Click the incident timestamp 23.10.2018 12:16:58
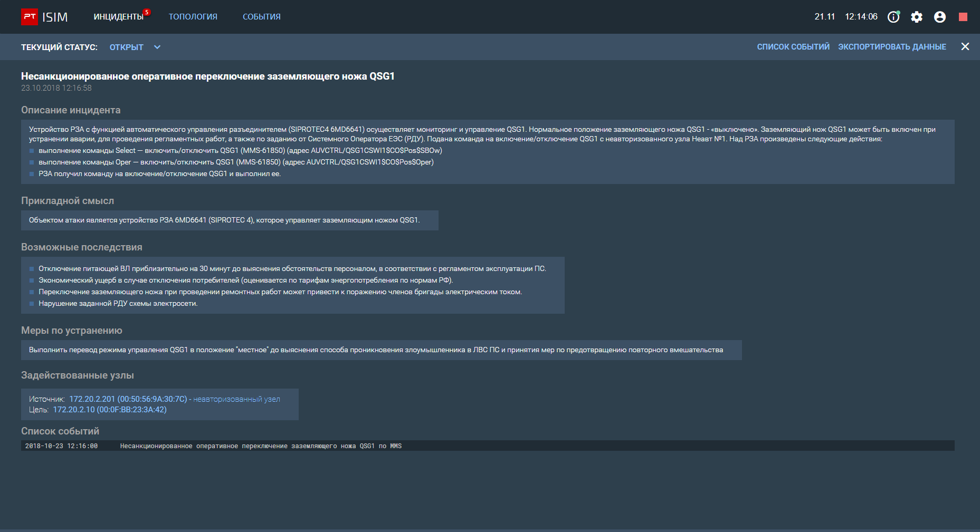 56,88
